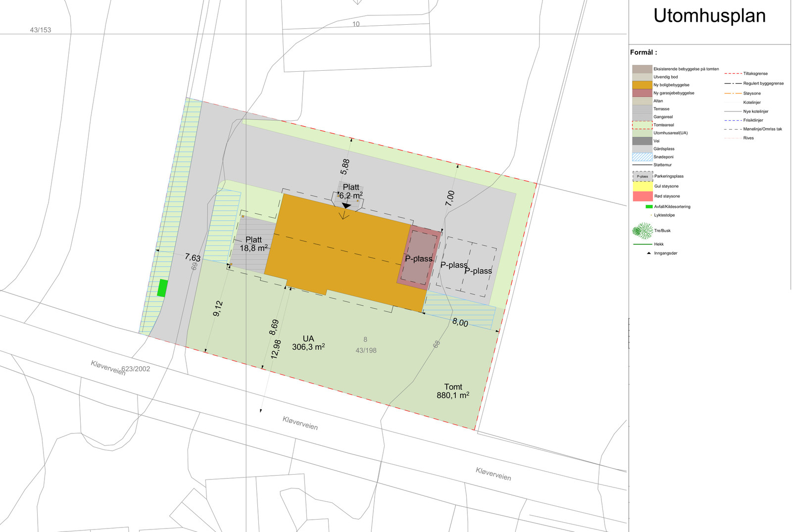
Task: Click the Frisiktlinjer dashed line sample
Action: click(733, 120)
